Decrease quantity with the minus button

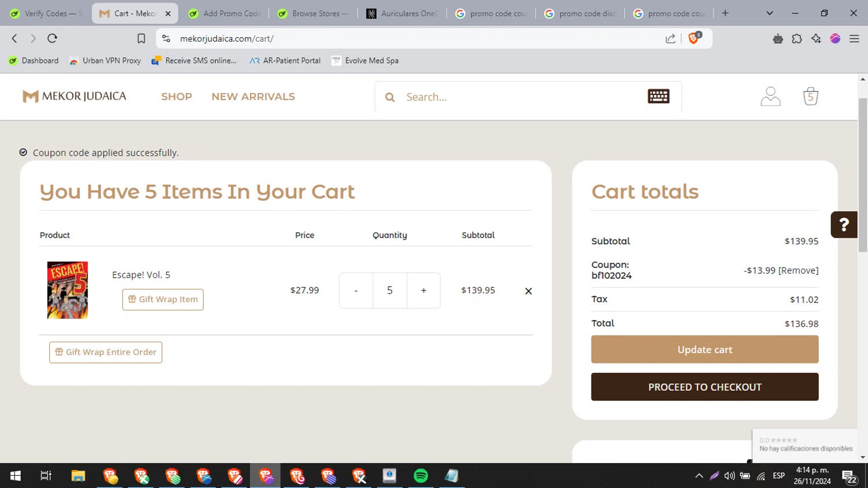[x=356, y=291]
